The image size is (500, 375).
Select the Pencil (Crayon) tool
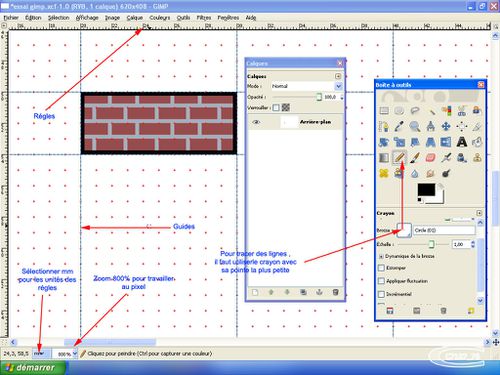pyautogui.click(x=399, y=157)
